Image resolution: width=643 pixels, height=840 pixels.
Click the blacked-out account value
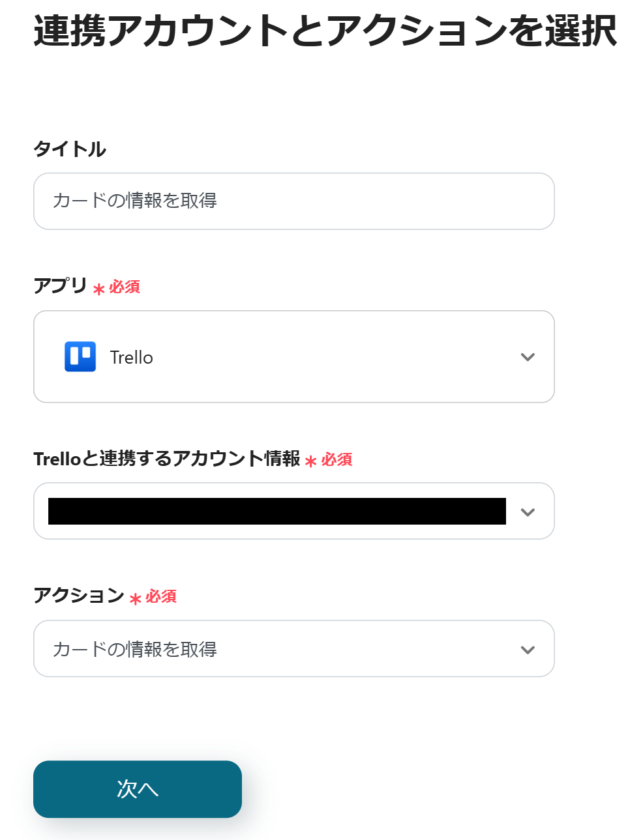pyautogui.click(x=277, y=512)
